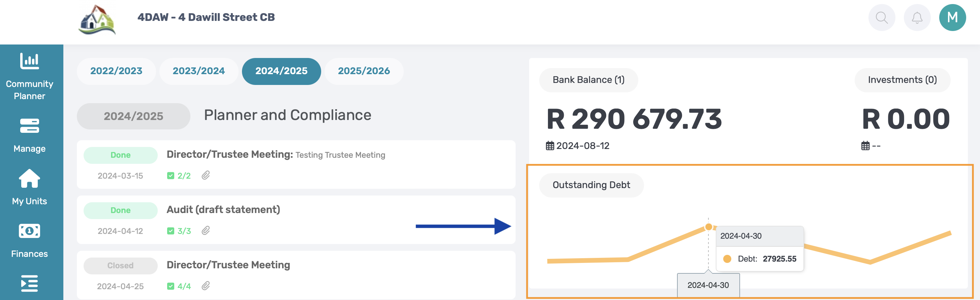Open the 4DAW community house logo

coord(97,20)
